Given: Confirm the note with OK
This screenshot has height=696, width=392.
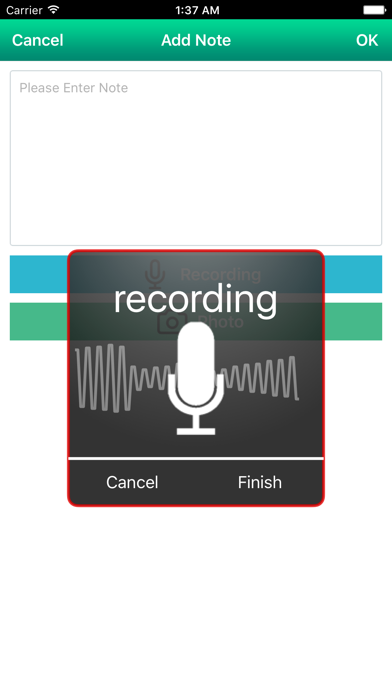Looking at the screenshot, I should click(x=367, y=40).
